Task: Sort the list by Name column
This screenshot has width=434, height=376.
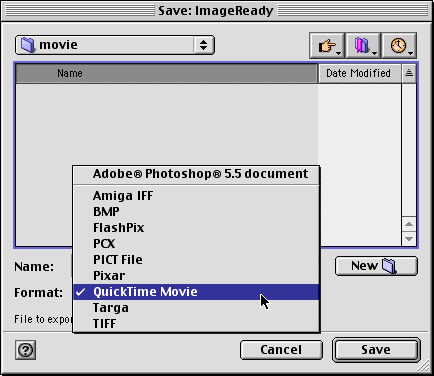Action: pos(167,73)
